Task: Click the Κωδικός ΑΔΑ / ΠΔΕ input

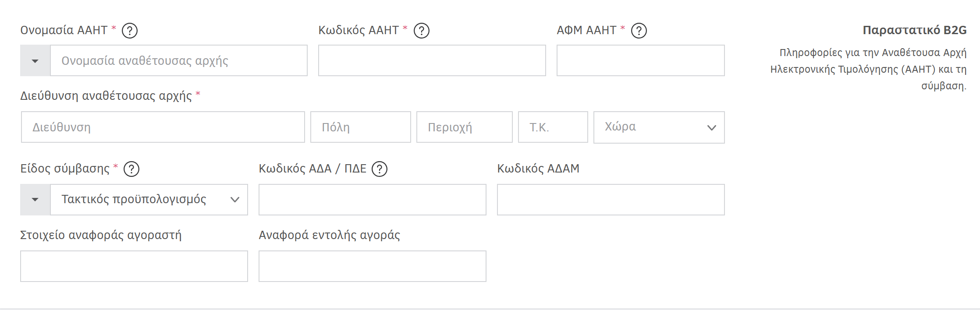Action: 373,200
